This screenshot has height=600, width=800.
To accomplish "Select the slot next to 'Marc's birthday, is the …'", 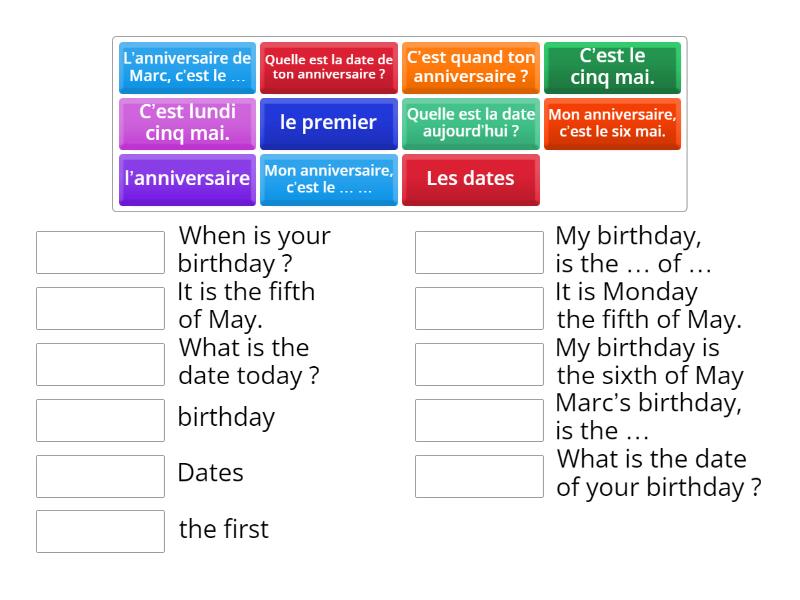I will click(479, 419).
